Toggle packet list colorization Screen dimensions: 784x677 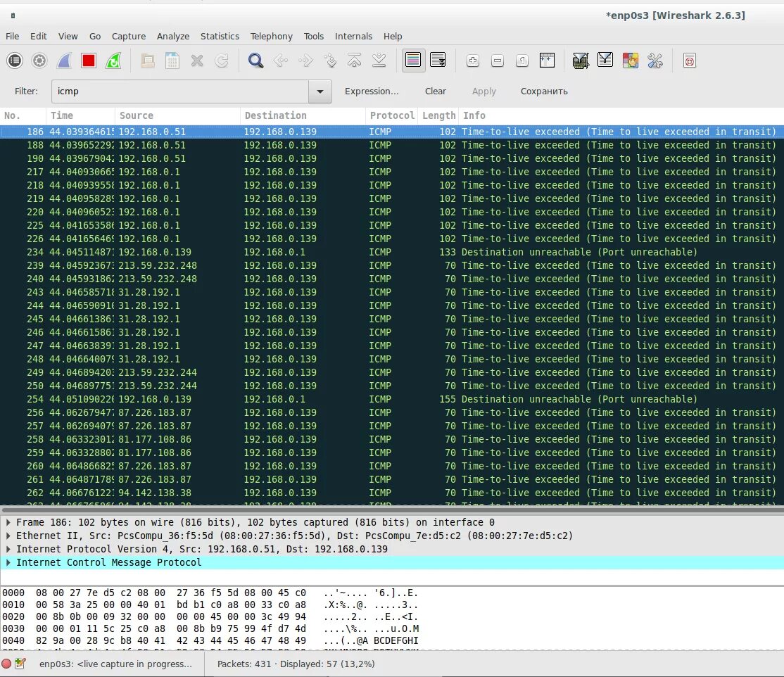click(414, 61)
